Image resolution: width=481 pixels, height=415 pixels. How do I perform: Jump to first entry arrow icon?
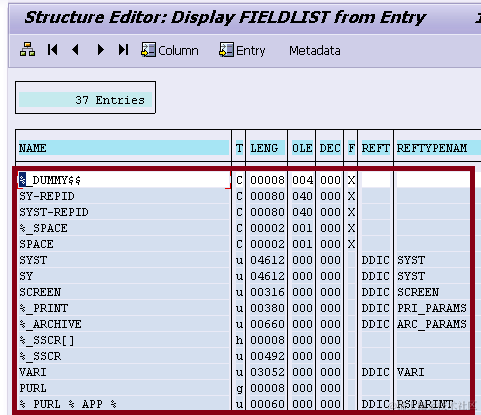pyautogui.click(x=52, y=50)
